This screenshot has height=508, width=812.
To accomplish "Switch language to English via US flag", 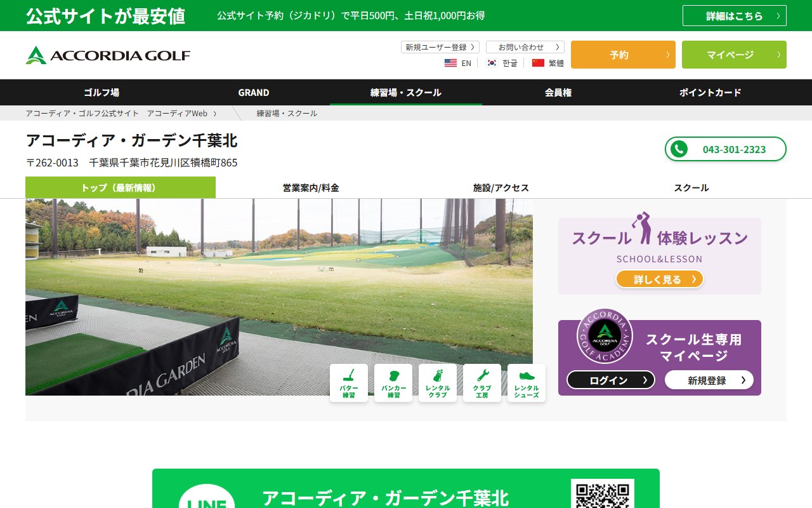I will 450,63.
